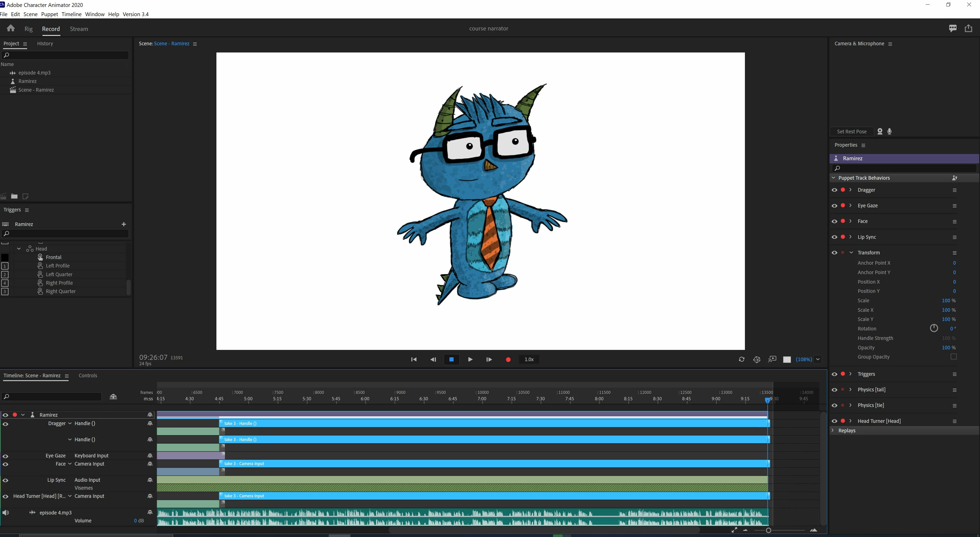Screen dimensions: 980x537
Task: Switch to the Rig tab
Action: click(29, 29)
